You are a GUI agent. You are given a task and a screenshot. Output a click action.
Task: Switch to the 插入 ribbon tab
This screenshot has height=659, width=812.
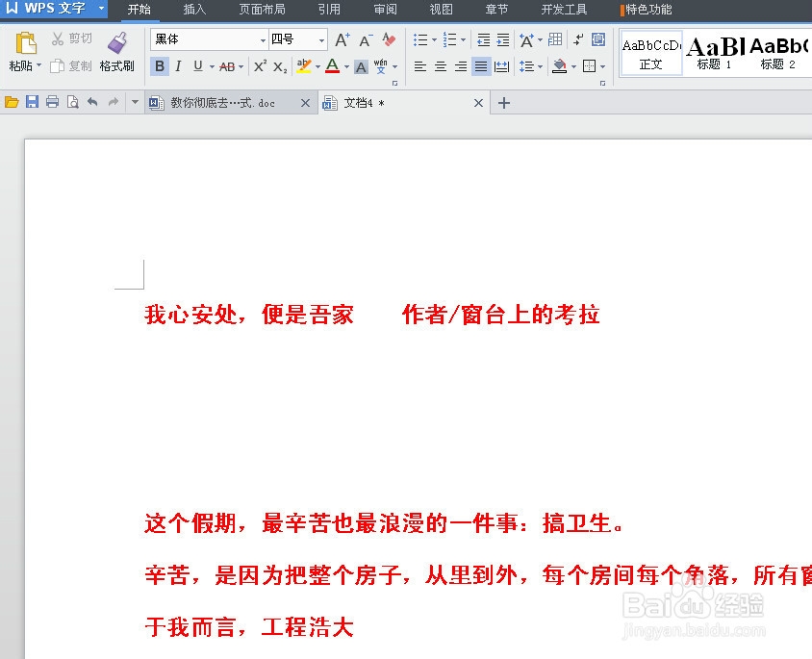[x=194, y=10]
